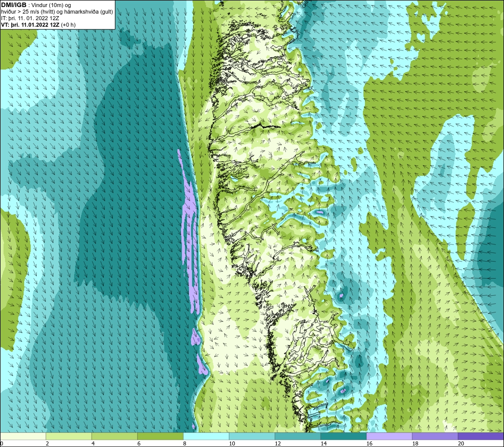Click the legend scale label '8'

[184, 444]
